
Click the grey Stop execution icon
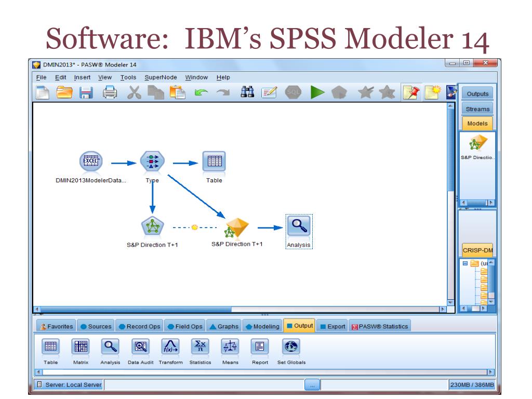[x=339, y=92]
